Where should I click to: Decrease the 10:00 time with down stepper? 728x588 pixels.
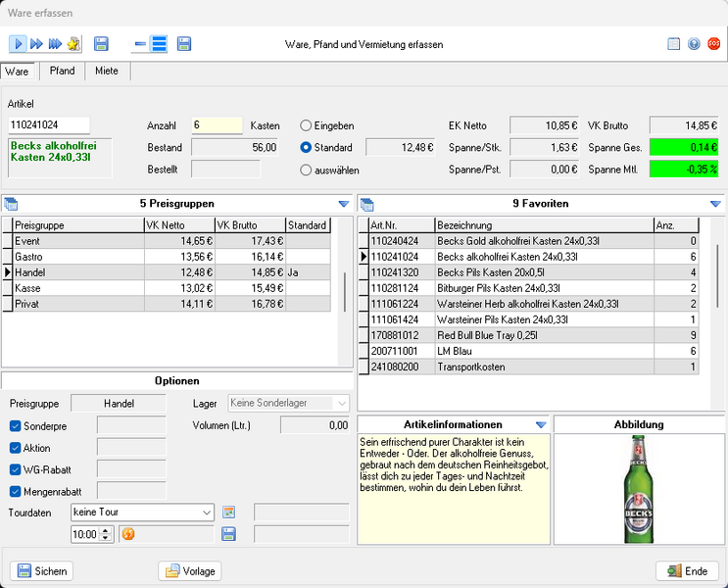[x=106, y=538]
